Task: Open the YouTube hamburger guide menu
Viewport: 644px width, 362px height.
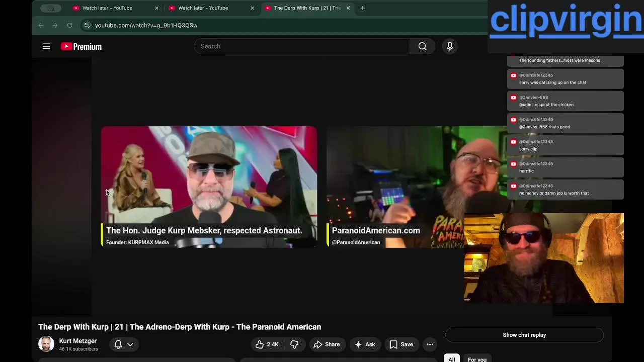Action: 46,46
